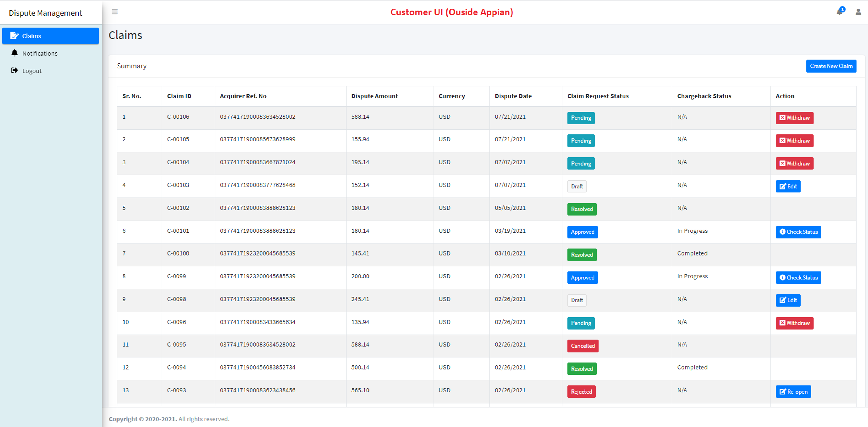Click the Notifications bell sidebar icon
868x427 pixels.
[x=14, y=53]
